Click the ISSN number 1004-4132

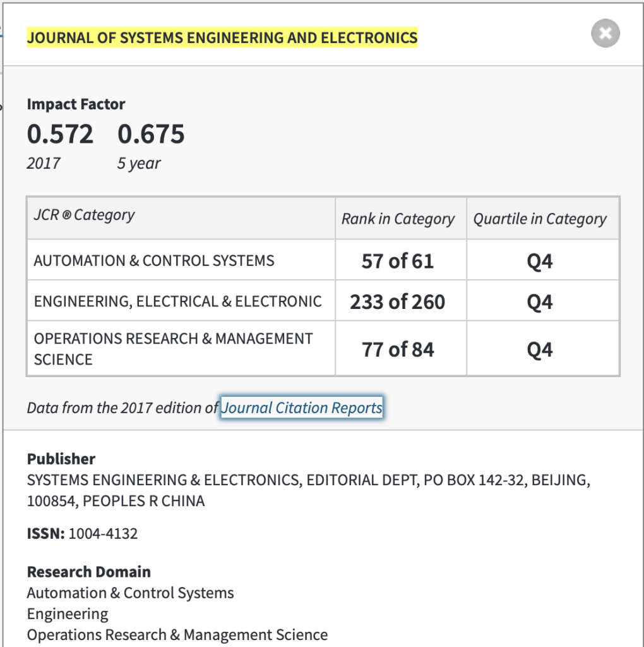point(103,534)
